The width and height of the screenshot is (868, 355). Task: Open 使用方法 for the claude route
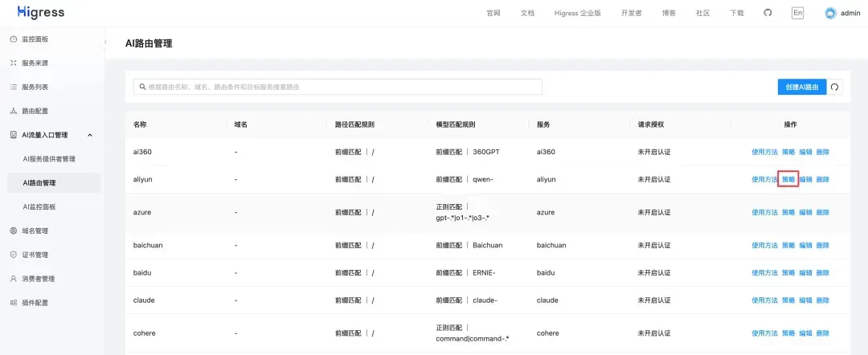tap(764, 300)
